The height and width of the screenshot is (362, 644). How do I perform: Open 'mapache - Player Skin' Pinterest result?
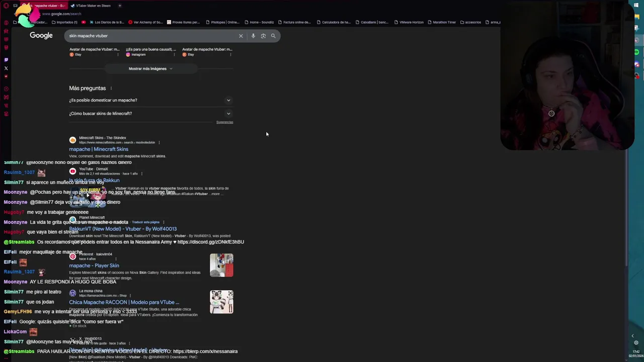pyautogui.click(x=94, y=265)
